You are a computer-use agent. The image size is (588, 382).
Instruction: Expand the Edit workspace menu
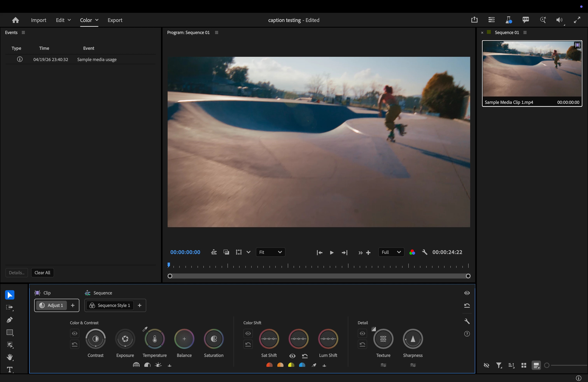(69, 20)
